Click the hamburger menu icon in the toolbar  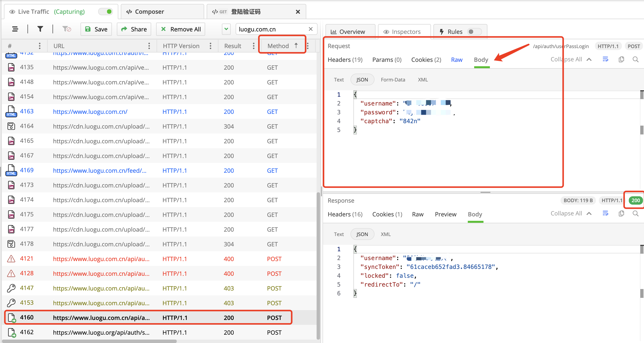15,29
